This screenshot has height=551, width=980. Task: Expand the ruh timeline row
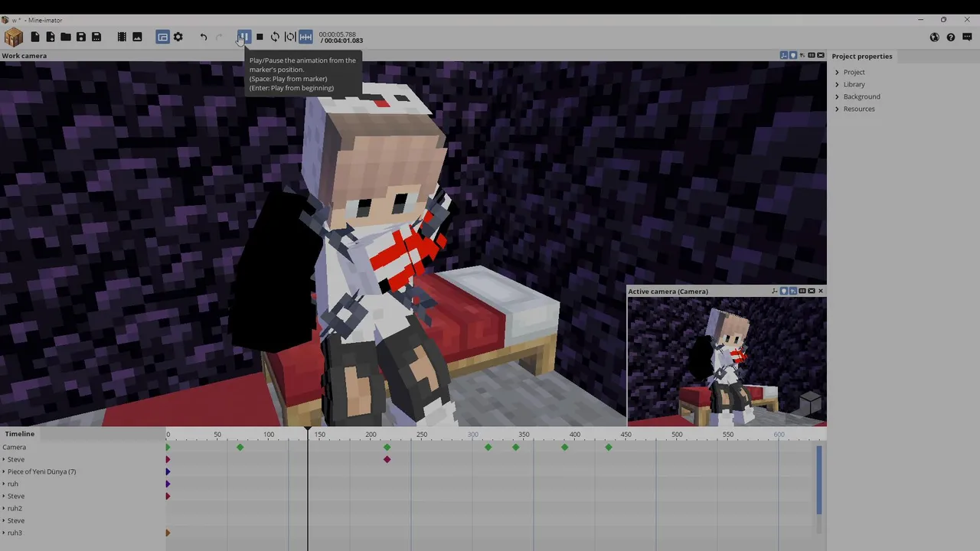coord(4,484)
